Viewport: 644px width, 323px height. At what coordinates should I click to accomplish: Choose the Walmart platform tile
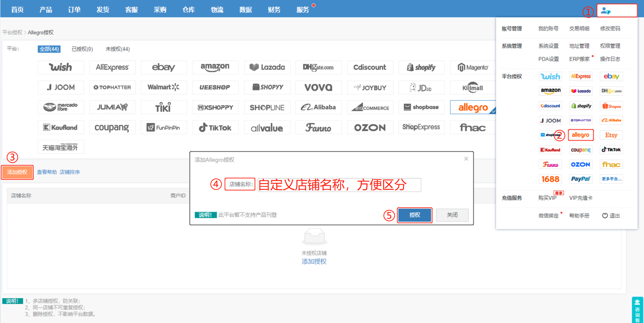(164, 87)
